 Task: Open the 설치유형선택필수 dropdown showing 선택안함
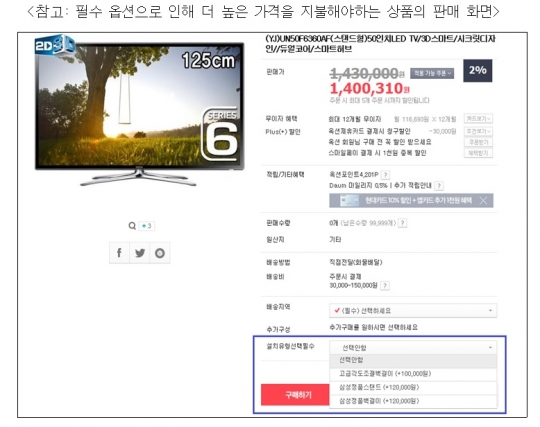(x=413, y=347)
